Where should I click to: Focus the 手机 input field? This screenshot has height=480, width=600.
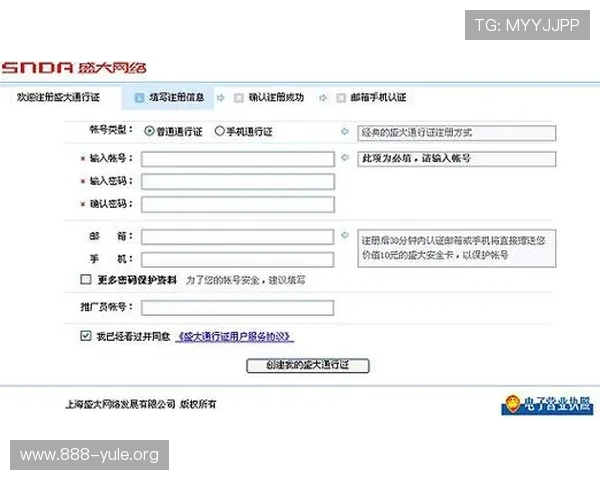[237, 260]
